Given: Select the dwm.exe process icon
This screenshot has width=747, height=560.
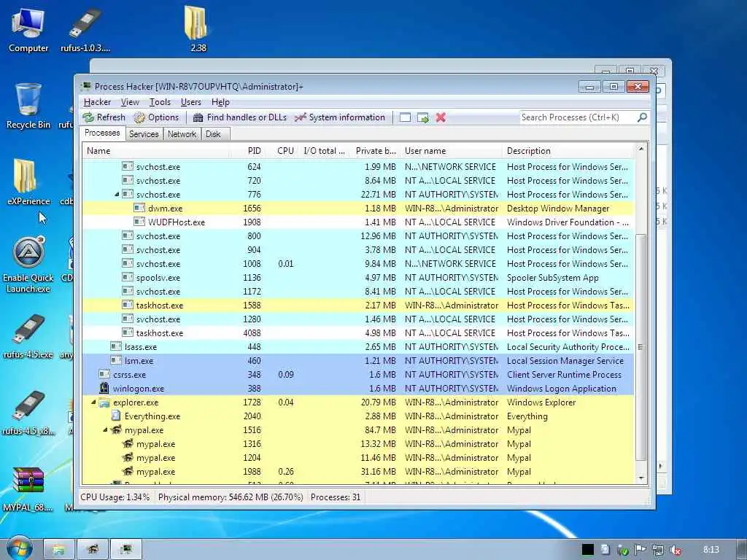Looking at the screenshot, I should coord(139,208).
